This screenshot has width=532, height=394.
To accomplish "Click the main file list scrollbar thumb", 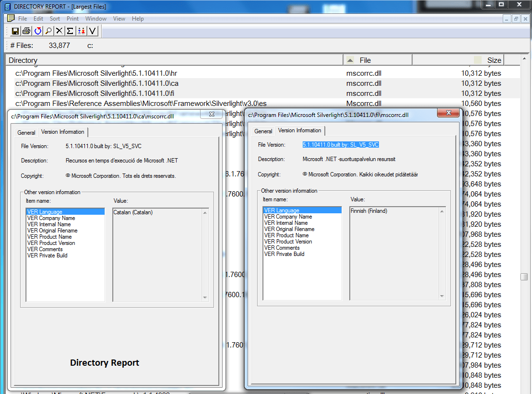I will coord(524,277).
